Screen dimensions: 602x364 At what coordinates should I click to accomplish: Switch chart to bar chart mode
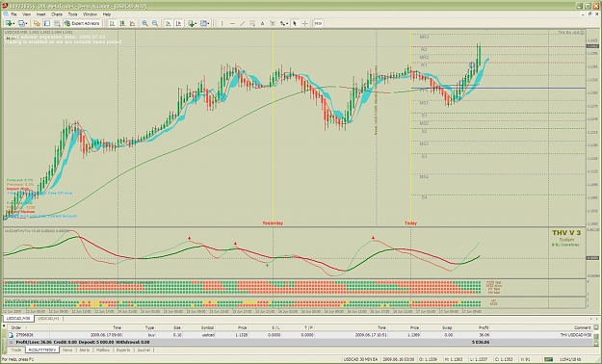(112, 23)
